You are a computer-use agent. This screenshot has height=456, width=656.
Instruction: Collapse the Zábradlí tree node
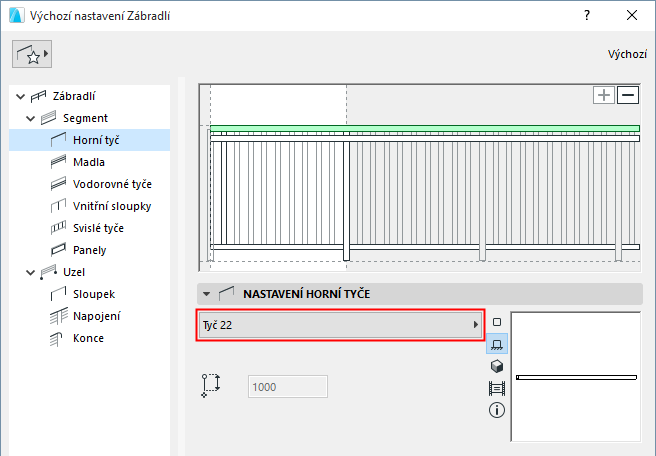(20, 97)
